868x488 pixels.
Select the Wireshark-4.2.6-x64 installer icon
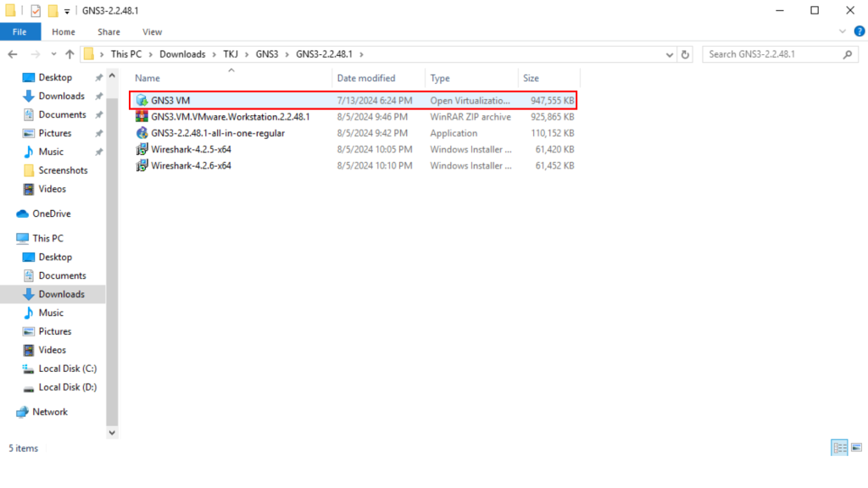tap(142, 165)
